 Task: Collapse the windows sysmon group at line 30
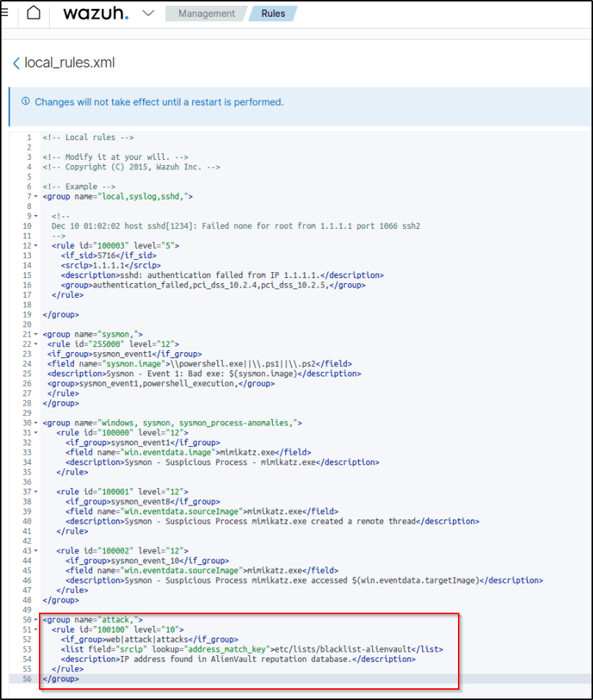(35, 423)
